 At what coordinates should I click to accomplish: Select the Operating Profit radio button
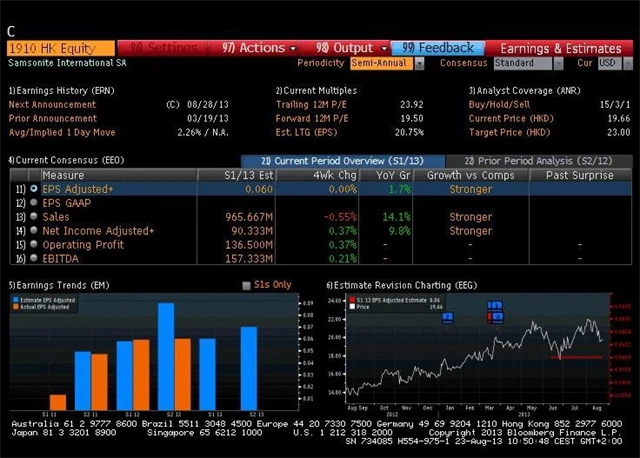pos(34,244)
